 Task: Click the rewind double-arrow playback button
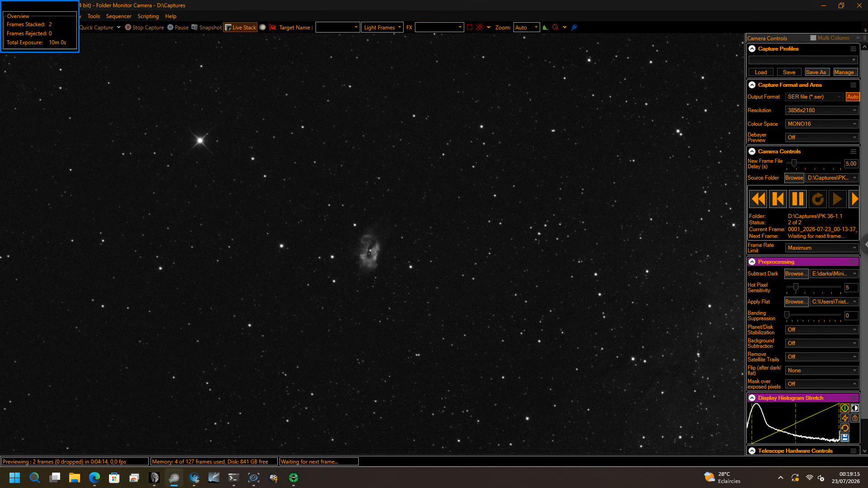[758, 199]
